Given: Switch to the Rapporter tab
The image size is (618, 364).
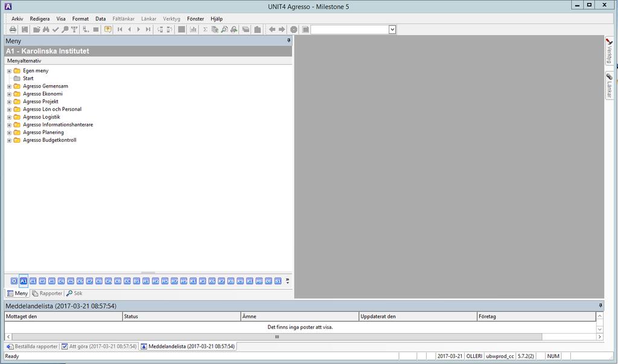Looking at the screenshot, I should click(x=47, y=293).
